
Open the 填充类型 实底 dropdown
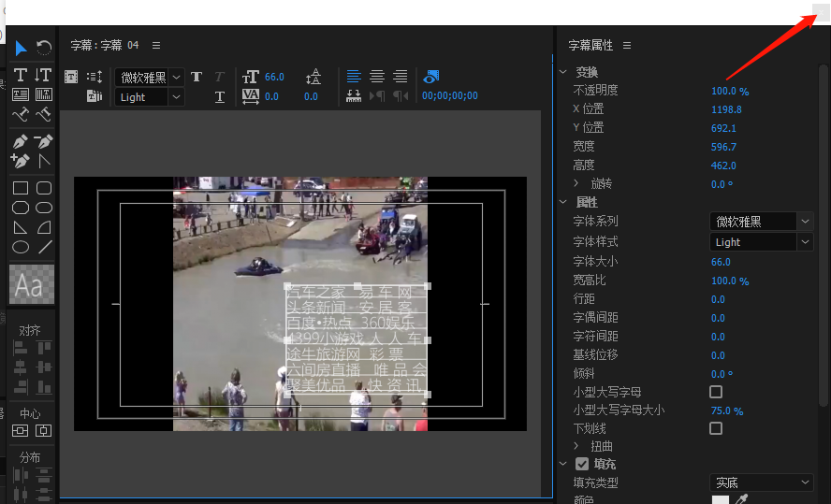[761, 482]
